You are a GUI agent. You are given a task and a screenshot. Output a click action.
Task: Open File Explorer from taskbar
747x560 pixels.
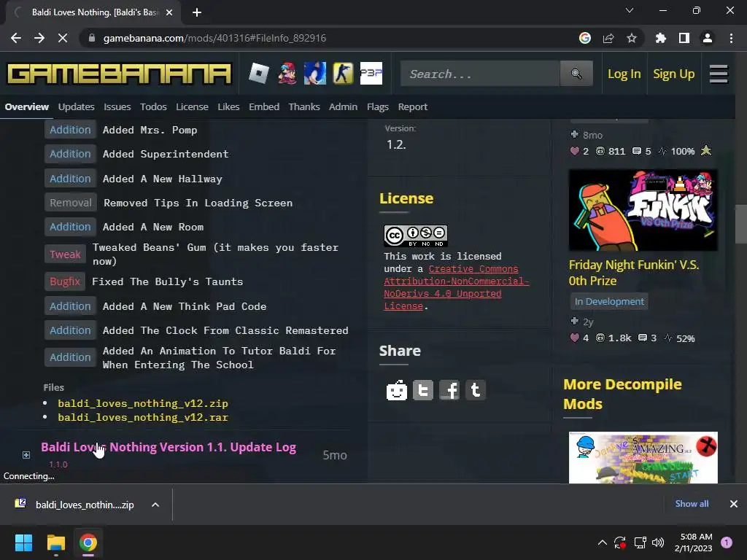[55, 542]
